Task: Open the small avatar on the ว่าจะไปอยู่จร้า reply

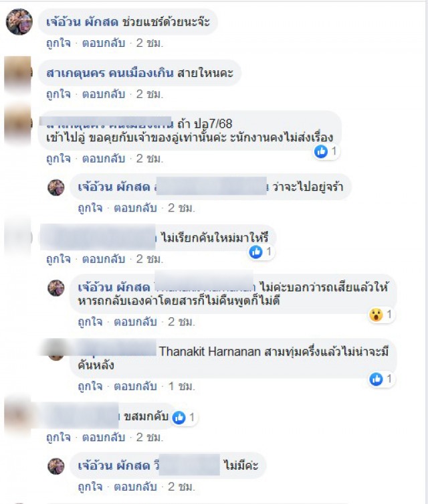Action: coord(56,187)
